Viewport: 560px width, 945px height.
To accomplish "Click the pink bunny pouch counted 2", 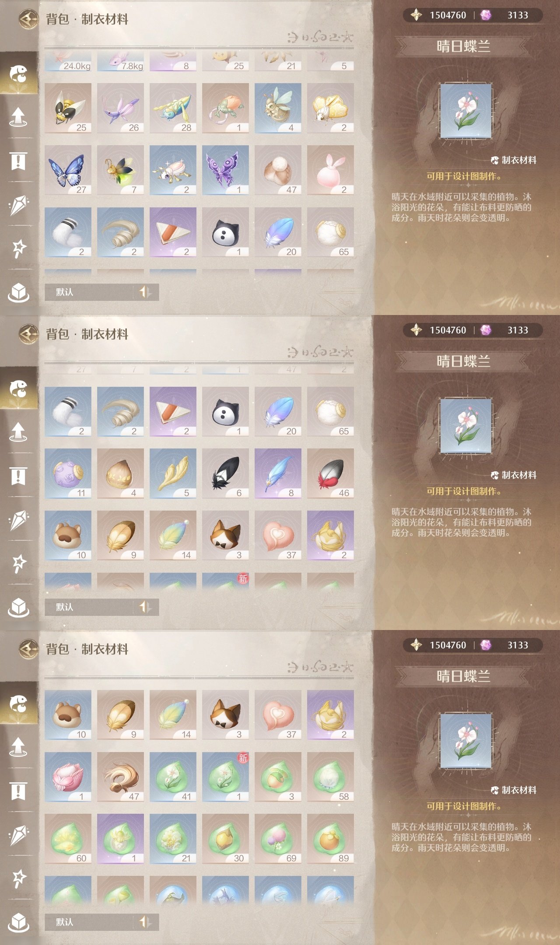I will pos(330,170).
